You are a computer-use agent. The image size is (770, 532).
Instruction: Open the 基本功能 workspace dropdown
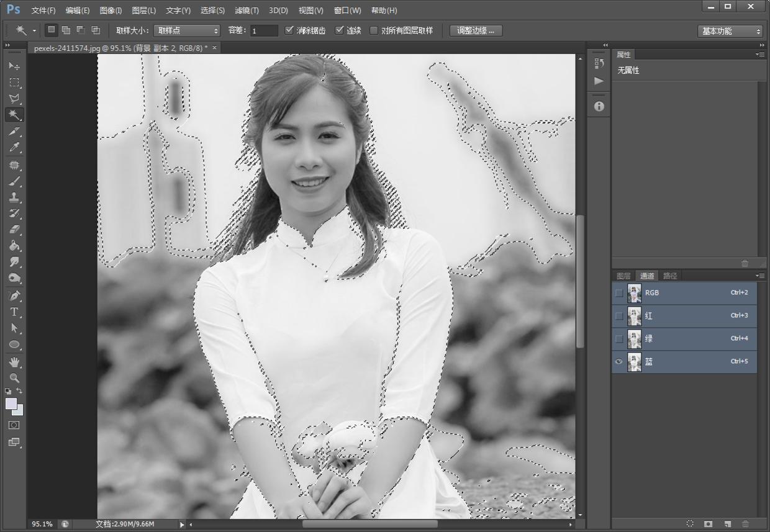730,31
